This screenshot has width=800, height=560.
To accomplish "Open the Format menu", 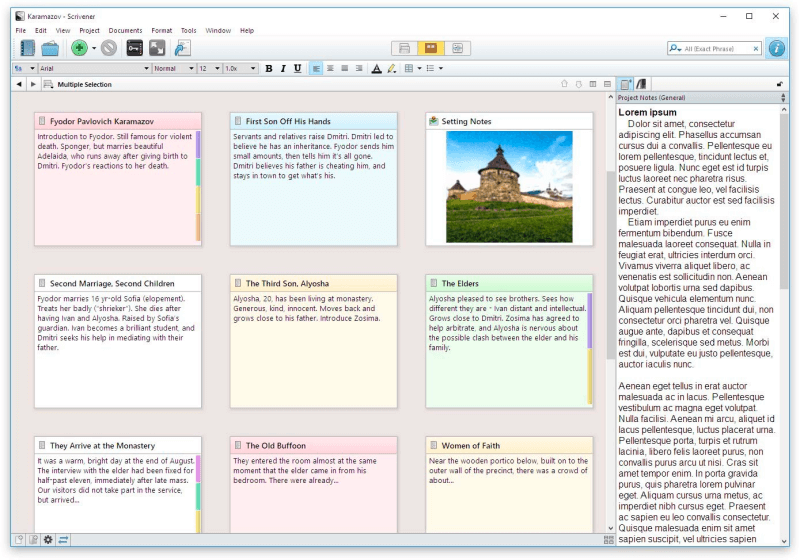I will pos(161,31).
